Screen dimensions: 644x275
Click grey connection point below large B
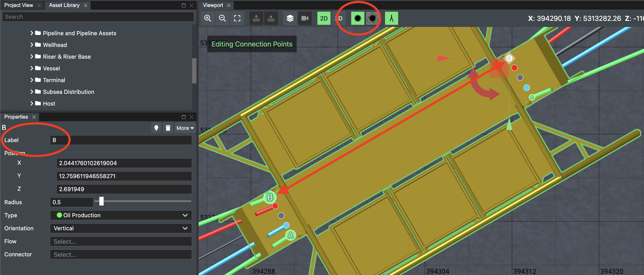pos(281,215)
